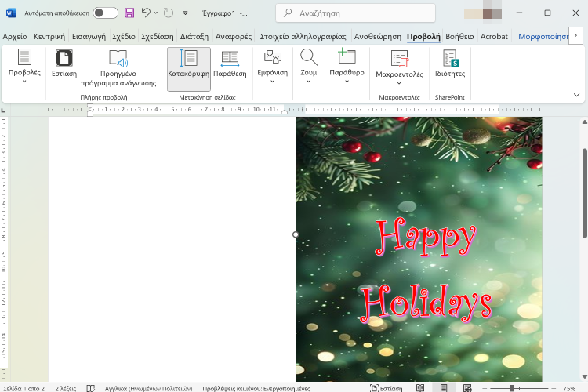Click the zoom slider handle

click(511, 388)
